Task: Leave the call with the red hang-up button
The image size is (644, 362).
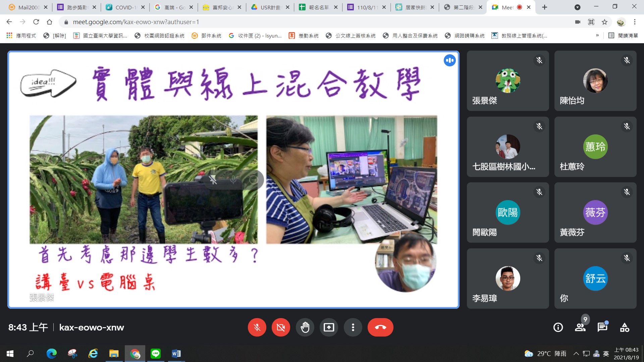Action: [380, 327]
